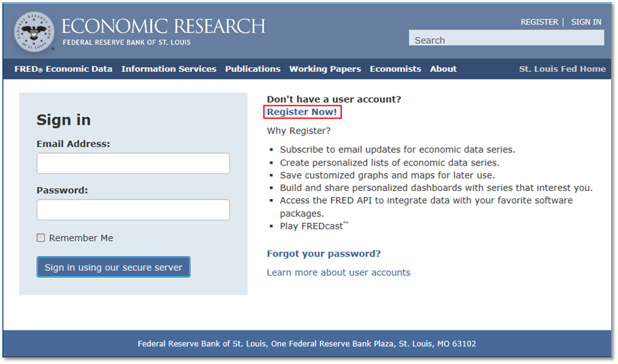Open About menu item
The width and height of the screenshot is (618, 364).
(443, 69)
